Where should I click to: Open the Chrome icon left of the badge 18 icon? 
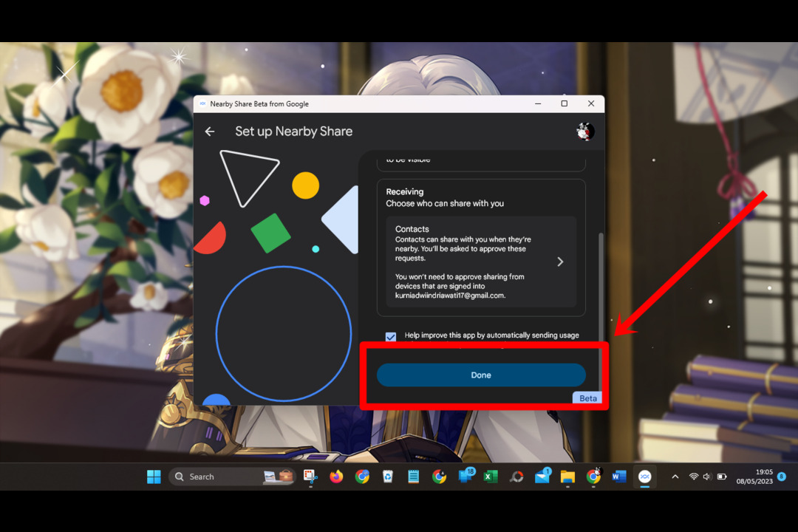(x=439, y=477)
